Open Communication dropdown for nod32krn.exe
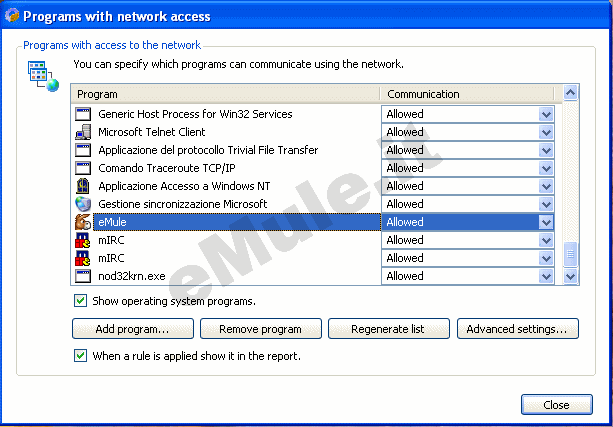The width and height of the screenshot is (613, 427). [546, 276]
